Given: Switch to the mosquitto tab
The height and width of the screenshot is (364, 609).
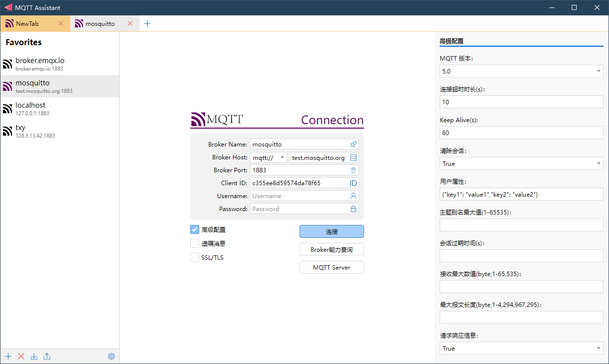Looking at the screenshot, I should [x=99, y=23].
